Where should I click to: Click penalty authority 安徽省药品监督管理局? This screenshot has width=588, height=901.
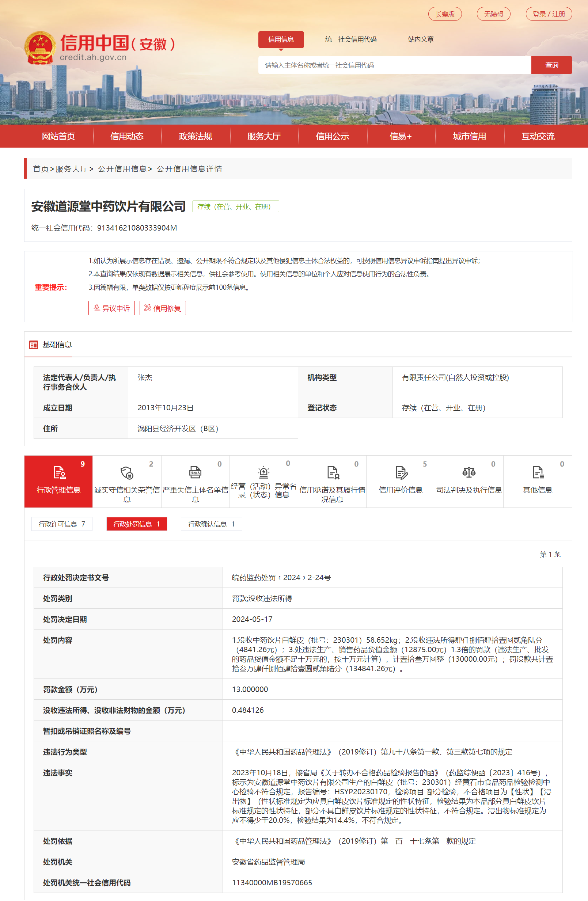point(269,862)
